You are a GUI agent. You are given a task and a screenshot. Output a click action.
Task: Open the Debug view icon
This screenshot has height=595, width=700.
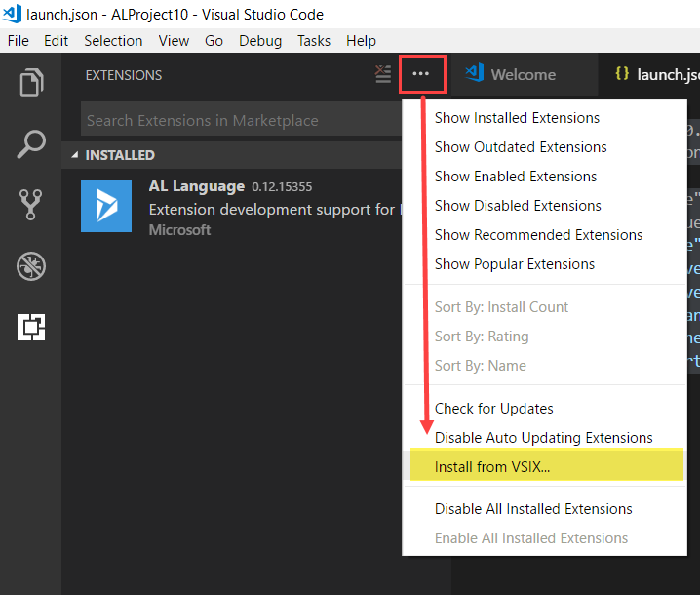31,266
